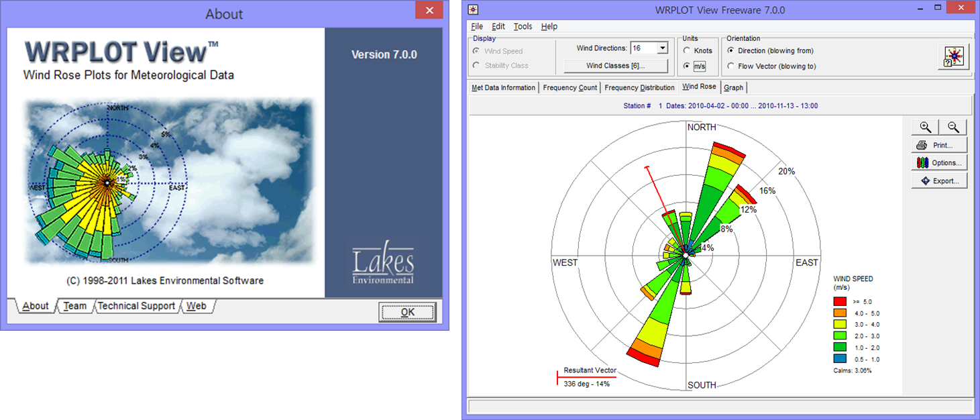Click OK in the About dialog
Screen dimensions: 980x420
tap(408, 312)
